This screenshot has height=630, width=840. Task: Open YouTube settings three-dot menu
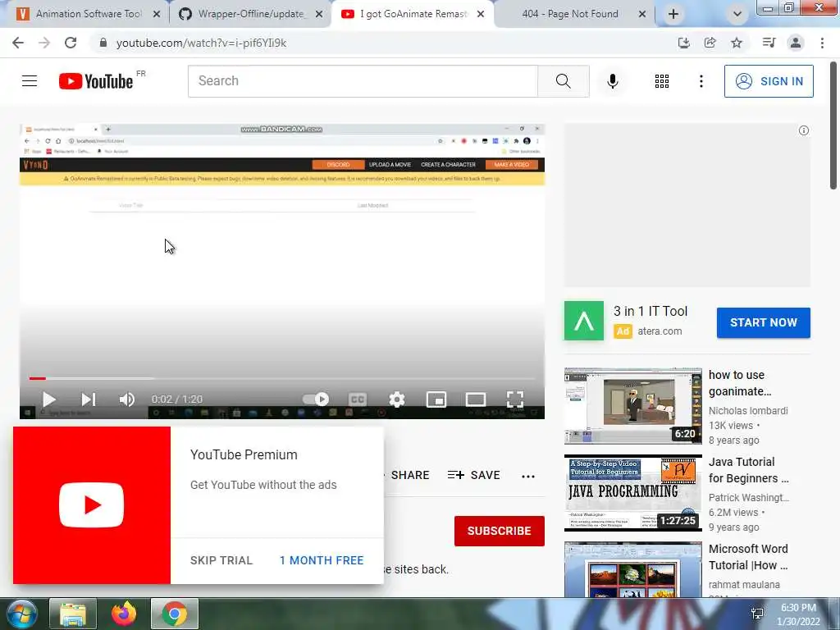701,81
